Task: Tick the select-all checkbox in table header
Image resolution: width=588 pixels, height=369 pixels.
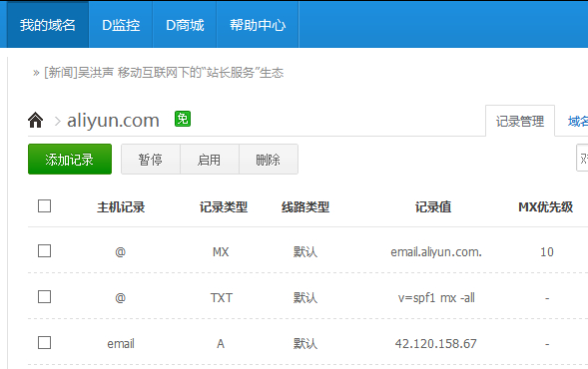Action: (x=44, y=206)
